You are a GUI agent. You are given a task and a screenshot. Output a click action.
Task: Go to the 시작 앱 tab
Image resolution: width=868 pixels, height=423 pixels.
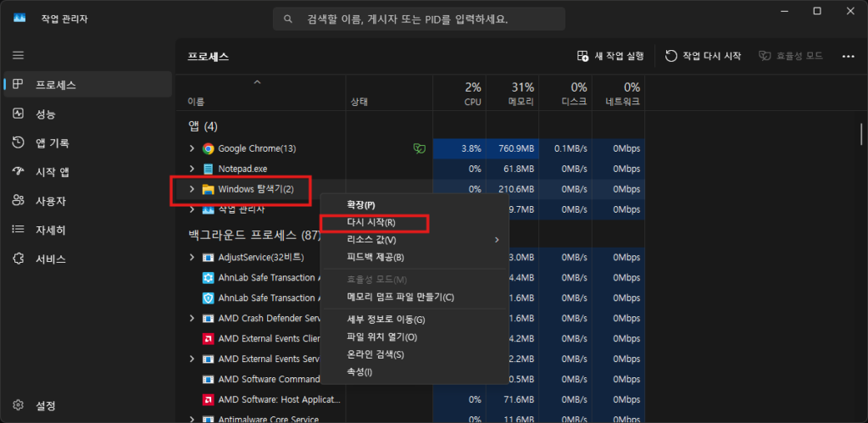click(x=88, y=171)
